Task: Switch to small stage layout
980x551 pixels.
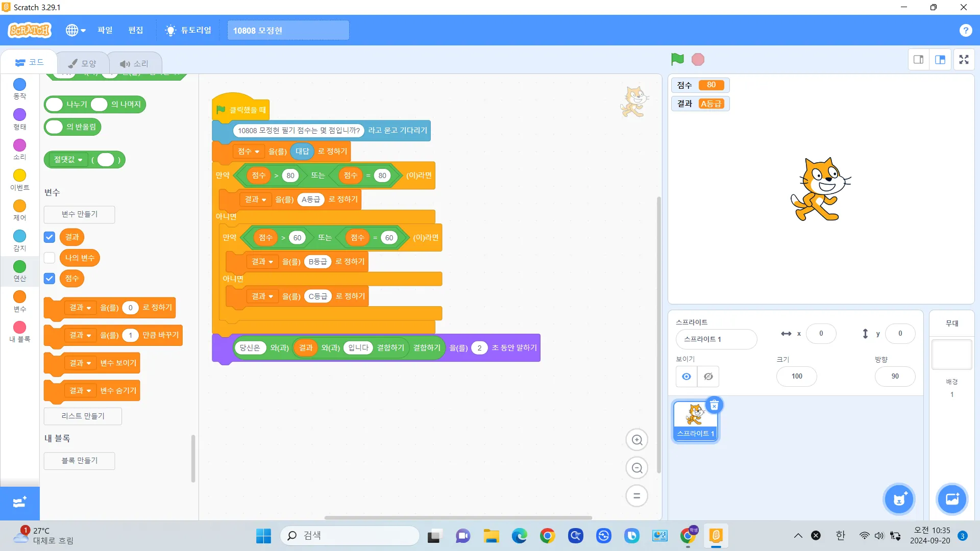Action: [x=918, y=60]
